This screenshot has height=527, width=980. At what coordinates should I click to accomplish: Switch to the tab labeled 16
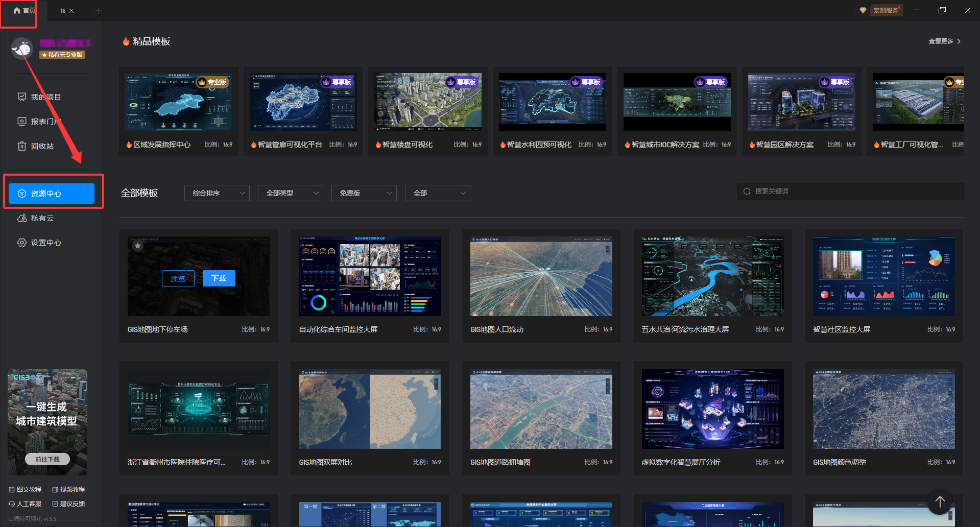[63, 11]
